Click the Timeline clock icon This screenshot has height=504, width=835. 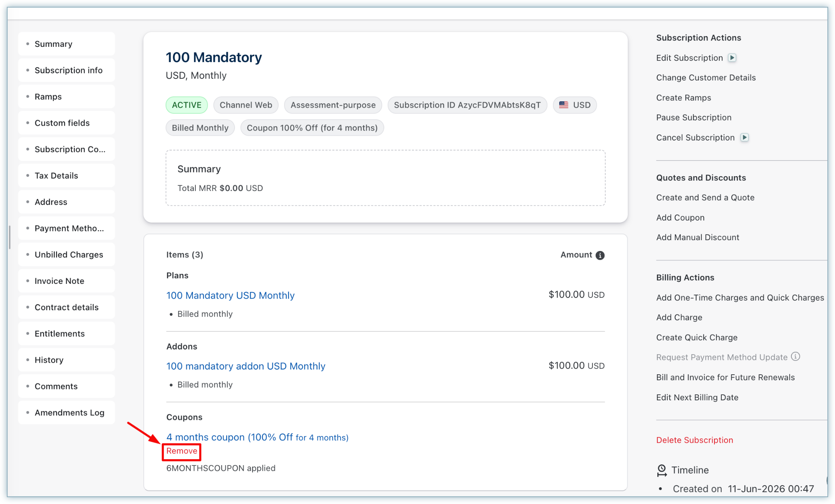click(x=662, y=470)
